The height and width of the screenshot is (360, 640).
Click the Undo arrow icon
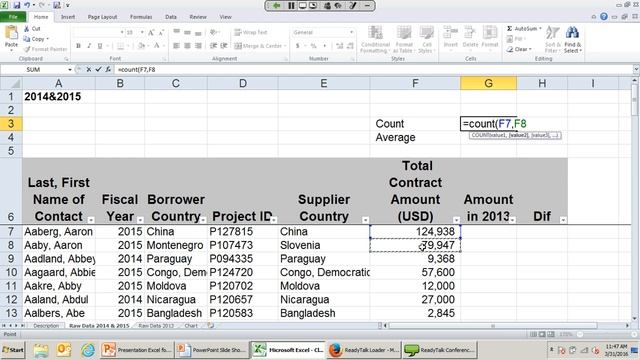(x=27, y=5)
